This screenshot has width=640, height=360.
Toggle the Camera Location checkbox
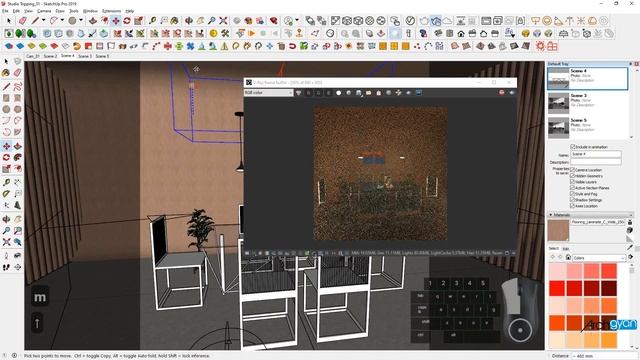(x=572, y=169)
